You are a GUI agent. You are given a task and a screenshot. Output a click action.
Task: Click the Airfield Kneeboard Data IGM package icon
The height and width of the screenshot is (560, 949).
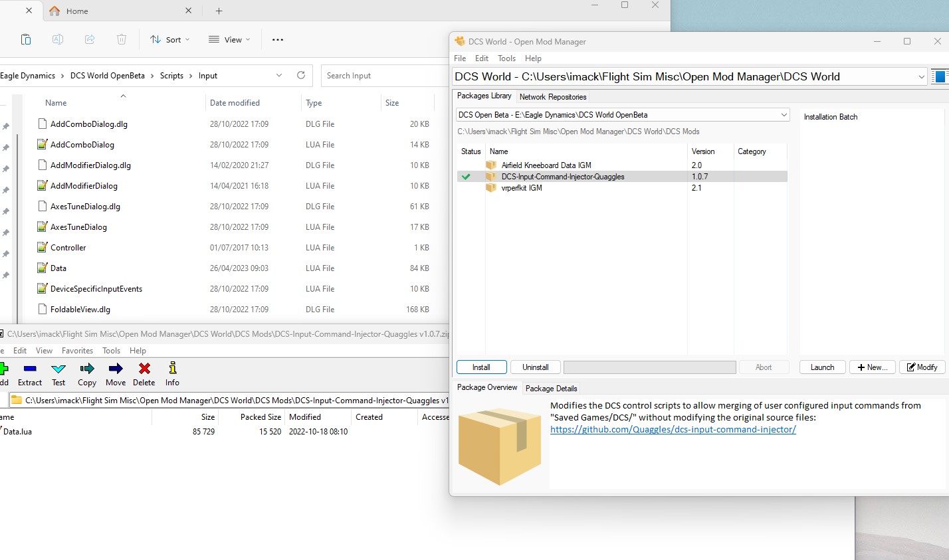491,165
